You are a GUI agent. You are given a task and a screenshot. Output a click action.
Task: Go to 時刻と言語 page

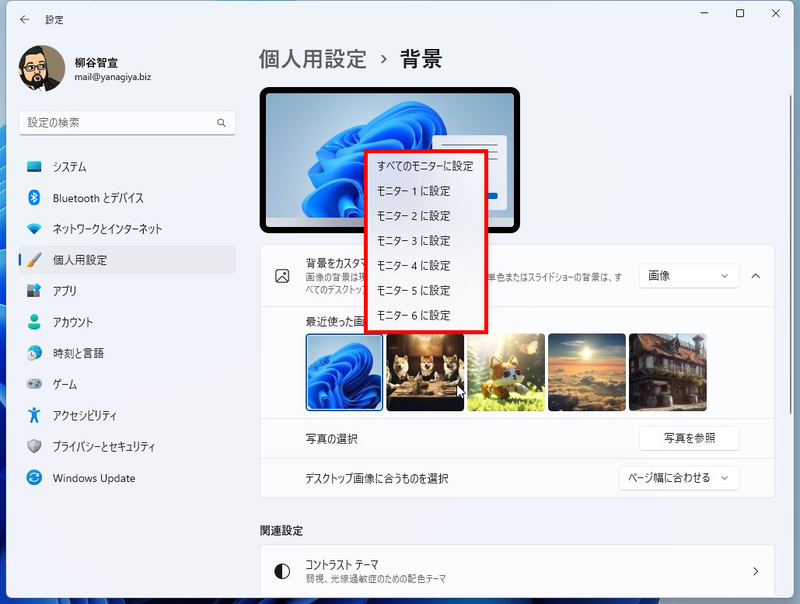coord(127,353)
